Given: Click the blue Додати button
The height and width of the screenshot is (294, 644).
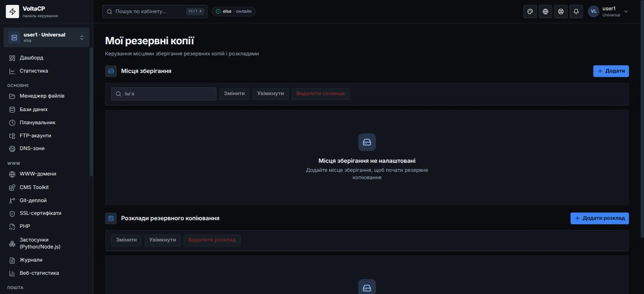Looking at the screenshot, I should coord(611,71).
